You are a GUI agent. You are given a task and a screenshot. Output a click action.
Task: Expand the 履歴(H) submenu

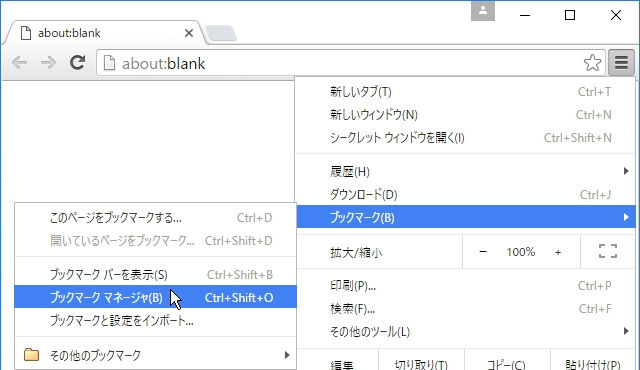pyautogui.click(x=466, y=171)
